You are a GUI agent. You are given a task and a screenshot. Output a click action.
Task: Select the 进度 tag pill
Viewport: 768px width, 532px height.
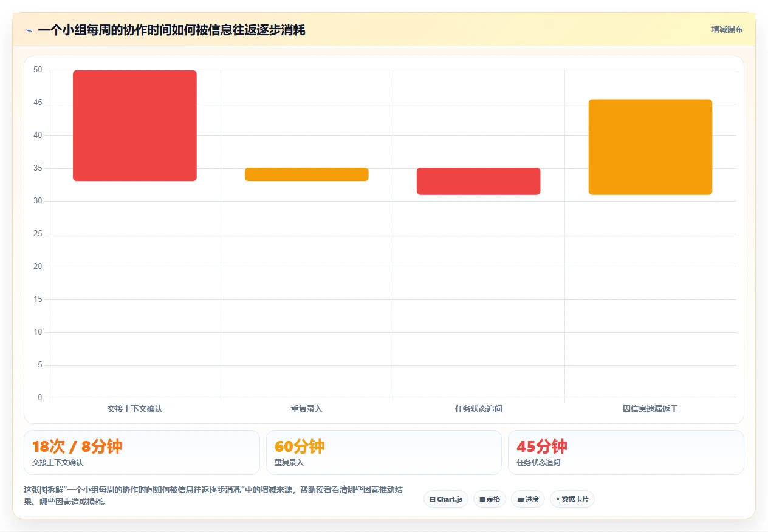(528, 499)
